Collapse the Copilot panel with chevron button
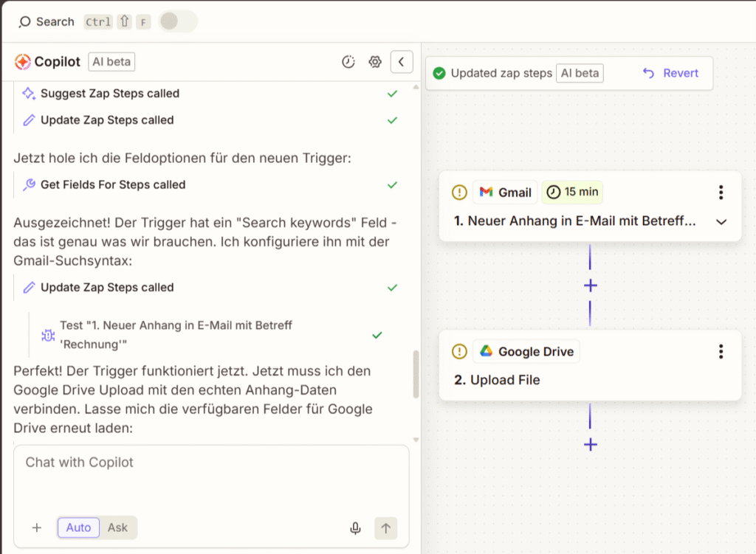 tap(401, 62)
